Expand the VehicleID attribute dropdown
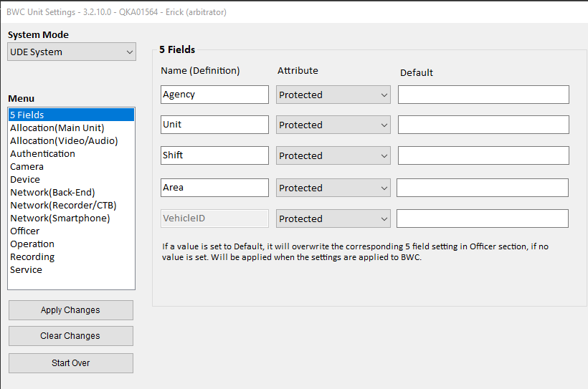The image size is (588, 389). (x=333, y=218)
